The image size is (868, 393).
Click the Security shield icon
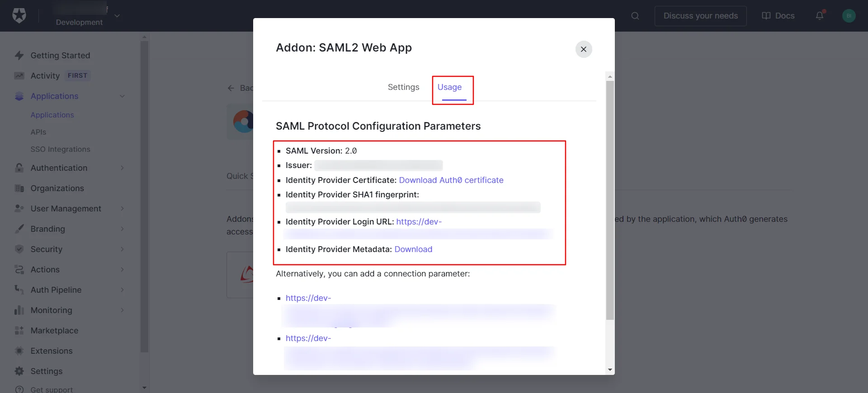click(19, 249)
